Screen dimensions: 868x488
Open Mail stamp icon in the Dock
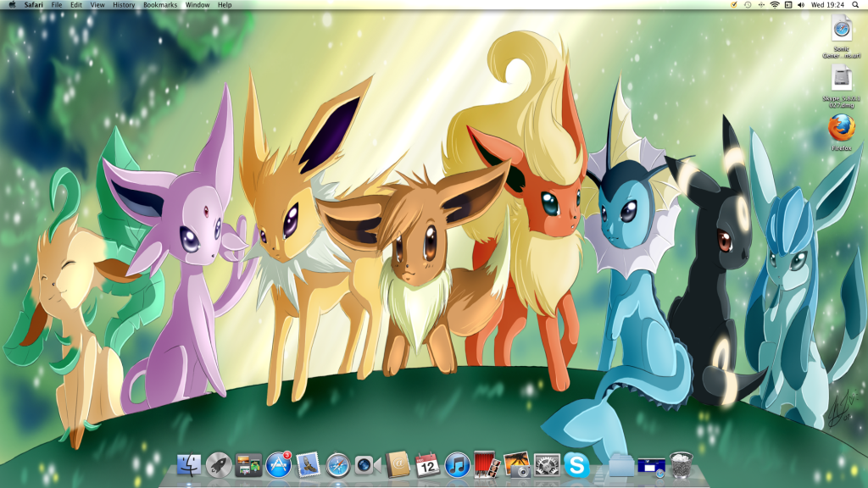pyautogui.click(x=308, y=465)
